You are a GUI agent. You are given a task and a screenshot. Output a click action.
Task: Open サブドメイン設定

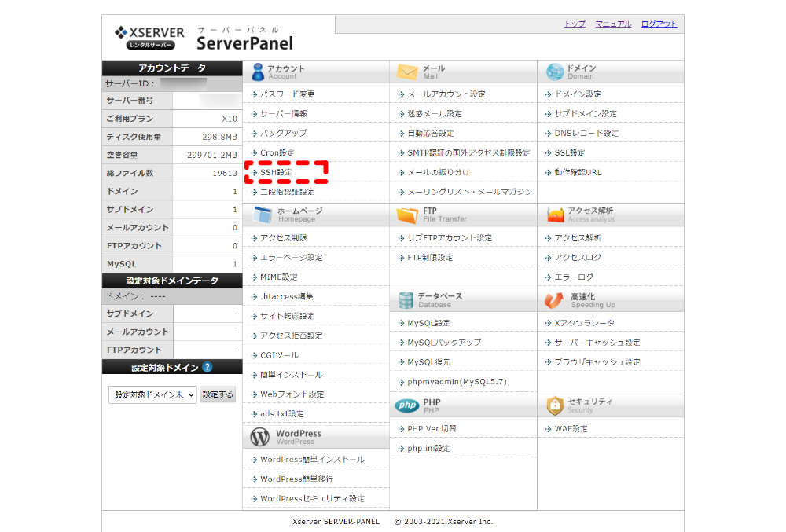(x=586, y=114)
